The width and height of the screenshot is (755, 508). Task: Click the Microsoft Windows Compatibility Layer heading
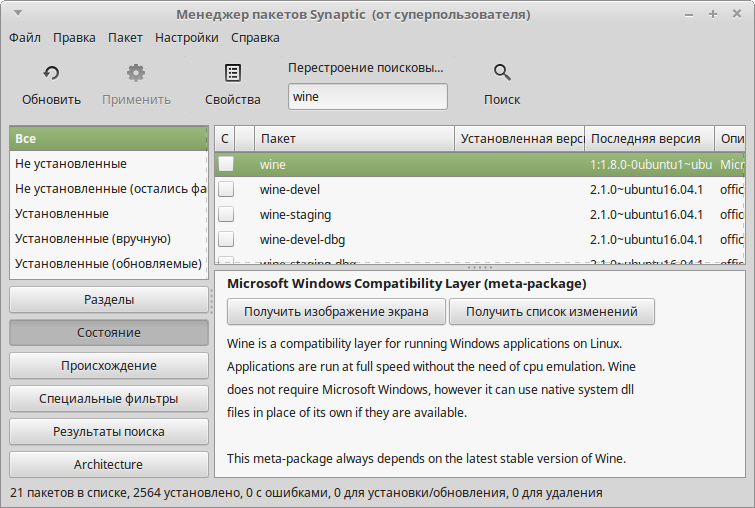pos(407,284)
